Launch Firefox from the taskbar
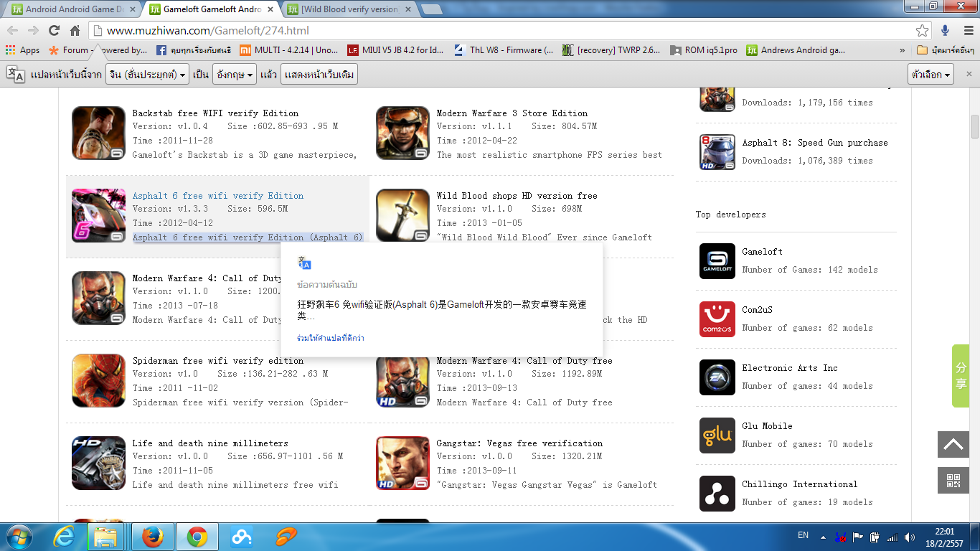This screenshot has width=980, height=551. 152,536
